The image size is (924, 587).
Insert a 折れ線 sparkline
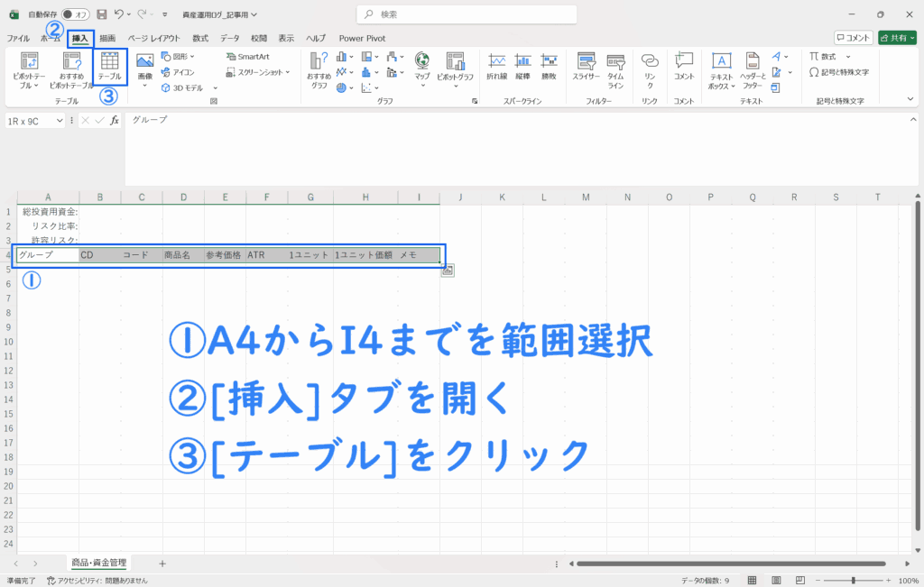tap(496, 67)
